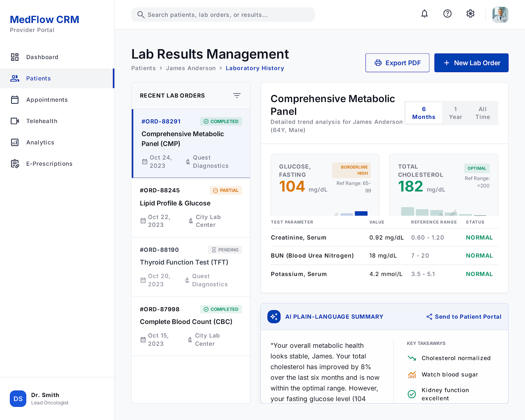This screenshot has width=525, height=420.
Task: Switch trend range to 1 Year
Action: [x=455, y=113]
